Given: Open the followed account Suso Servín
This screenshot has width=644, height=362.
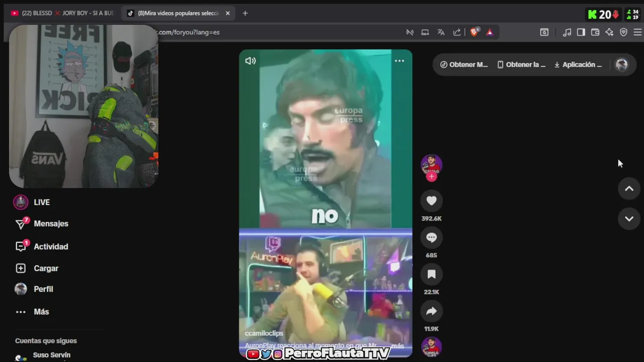Looking at the screenshot, I should pos(51,355).
